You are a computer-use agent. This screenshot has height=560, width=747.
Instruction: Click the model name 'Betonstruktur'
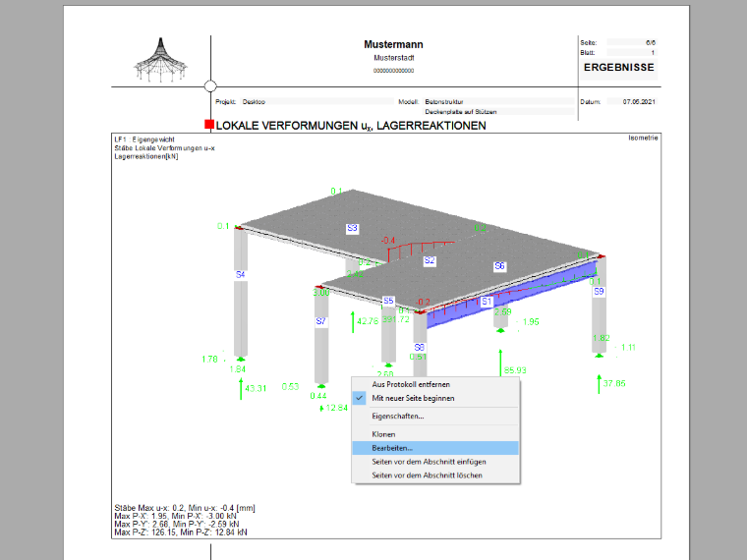pos(444,101)
